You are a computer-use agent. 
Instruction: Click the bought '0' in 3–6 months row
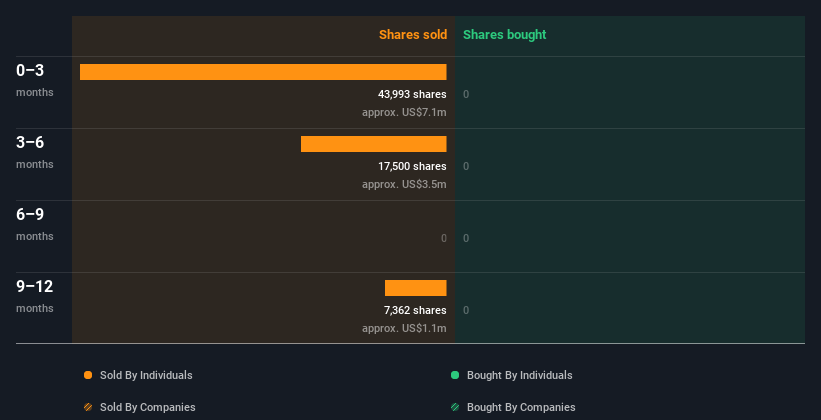466,167
